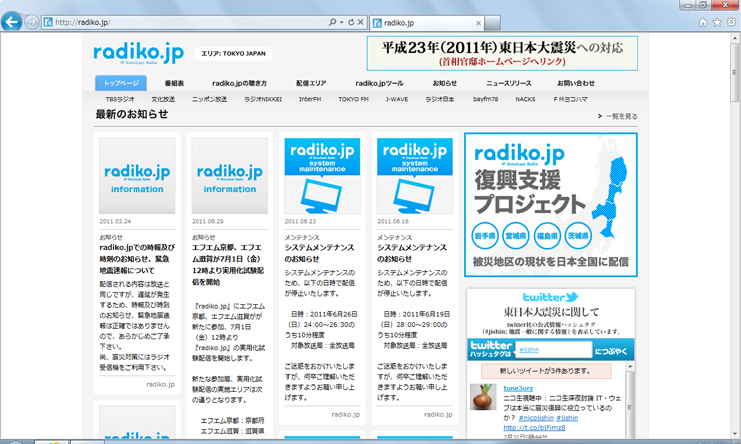The height and width of the screenshot is (444, 741).
Task: Click the Stop loading X icon in address bar
Action: point(360,22)
